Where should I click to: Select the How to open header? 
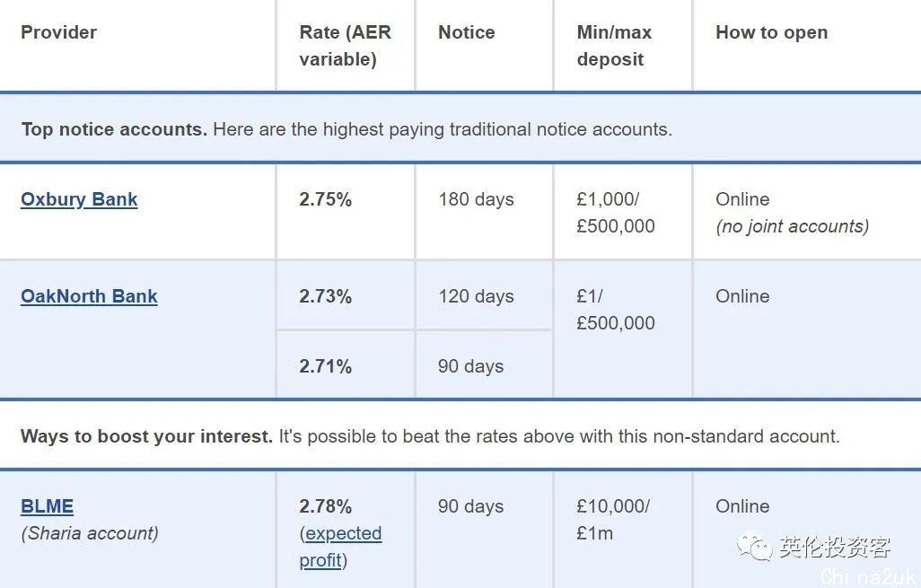point(772,32)
